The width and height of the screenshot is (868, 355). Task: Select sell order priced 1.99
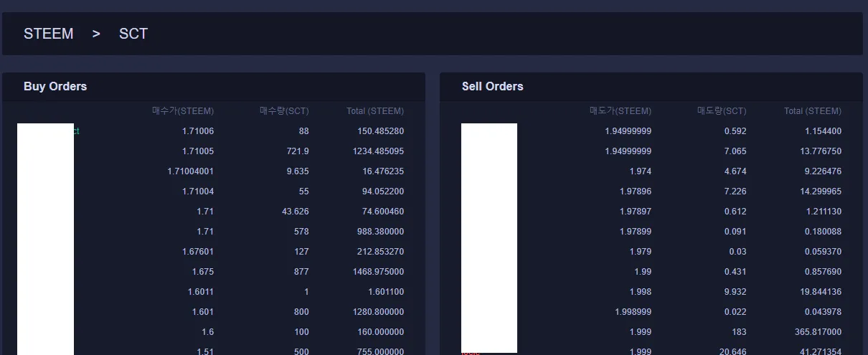(651, 272)
